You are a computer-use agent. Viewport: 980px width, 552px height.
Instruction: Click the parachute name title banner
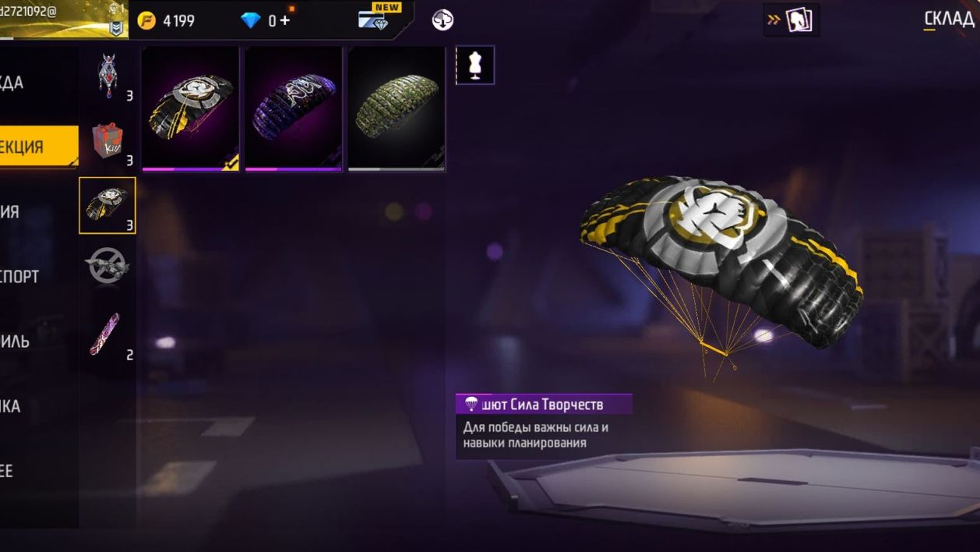click(544, 404)
